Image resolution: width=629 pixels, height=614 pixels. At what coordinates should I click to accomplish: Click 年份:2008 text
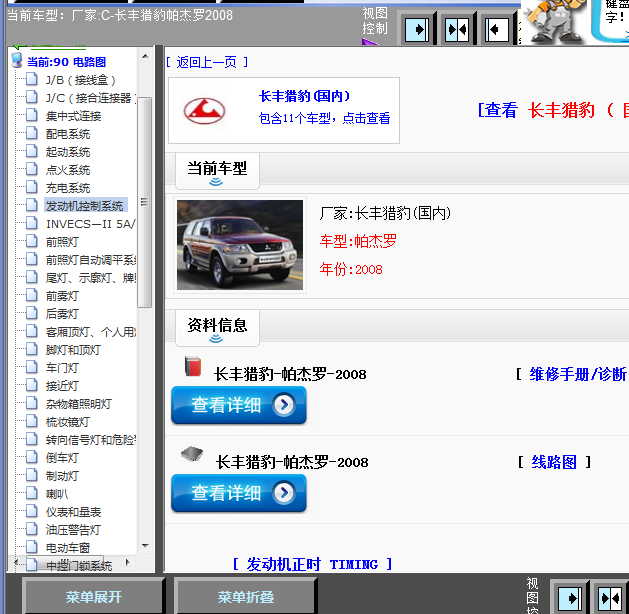coord(351,269)
